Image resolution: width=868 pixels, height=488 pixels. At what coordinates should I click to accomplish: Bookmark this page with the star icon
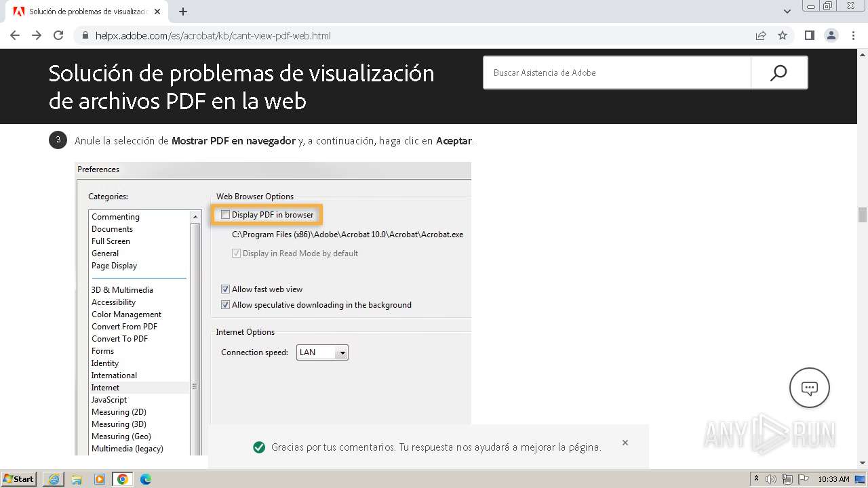[x=783, y=35]
